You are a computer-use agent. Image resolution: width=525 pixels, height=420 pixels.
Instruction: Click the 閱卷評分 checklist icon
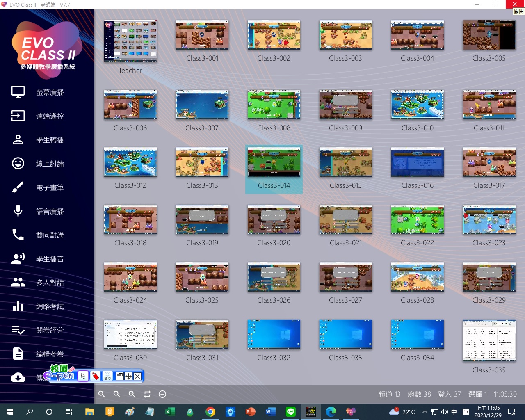(x=18, y=330)
